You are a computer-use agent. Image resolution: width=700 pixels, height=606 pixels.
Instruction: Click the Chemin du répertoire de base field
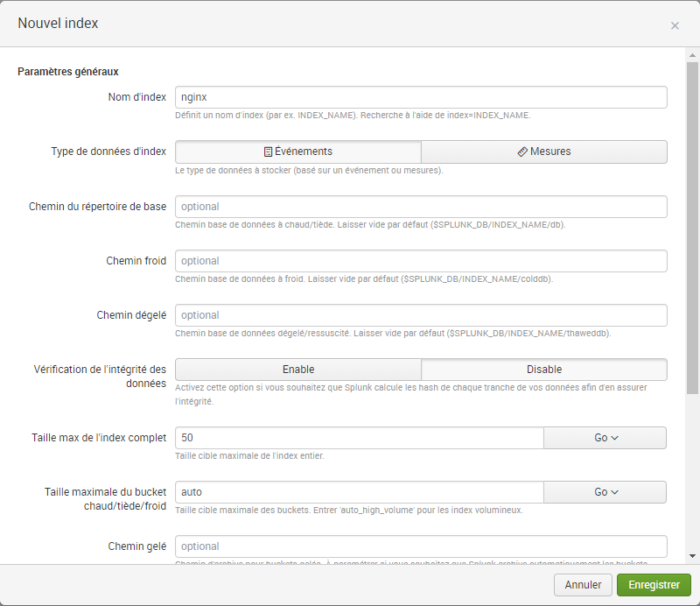(421, 207)
